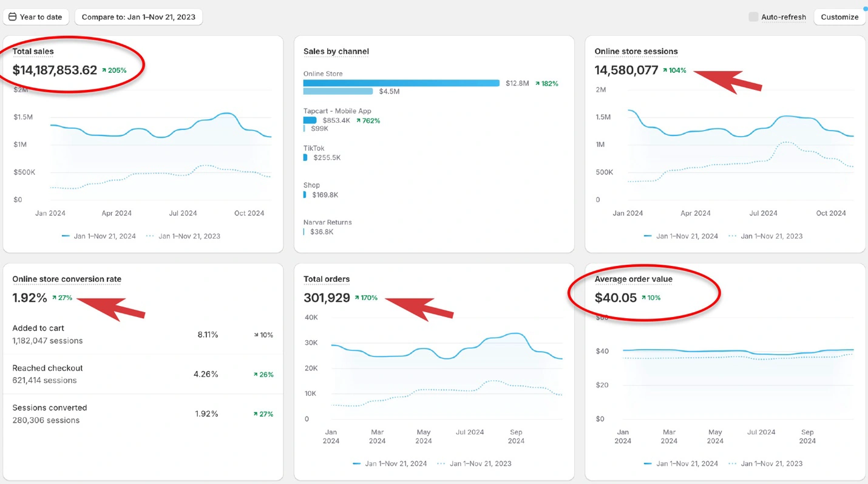
Task: Click the Sales by channel card title
Action: coord(336,52)
